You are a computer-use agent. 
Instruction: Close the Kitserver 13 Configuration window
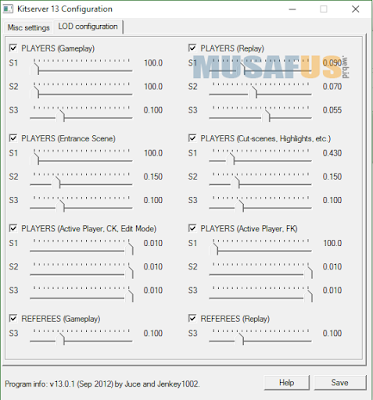point(355,9)
